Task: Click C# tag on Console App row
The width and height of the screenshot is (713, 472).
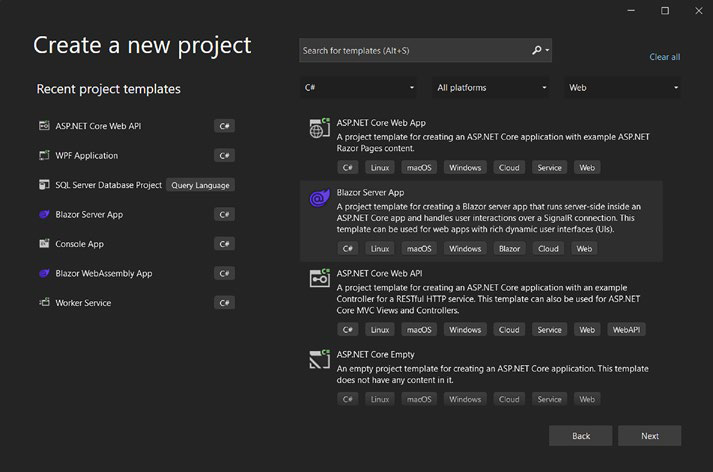Action: (224, 244)
